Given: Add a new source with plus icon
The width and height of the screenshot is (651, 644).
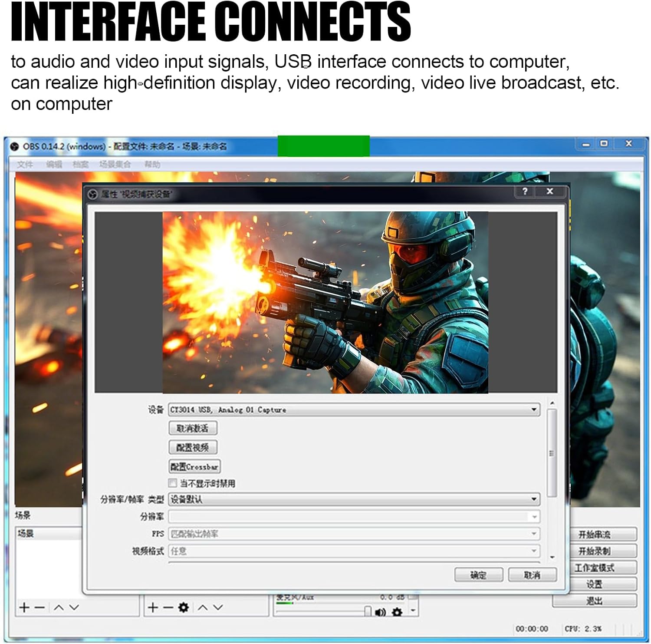Looking at the screenshot, I should pos(153,607).
